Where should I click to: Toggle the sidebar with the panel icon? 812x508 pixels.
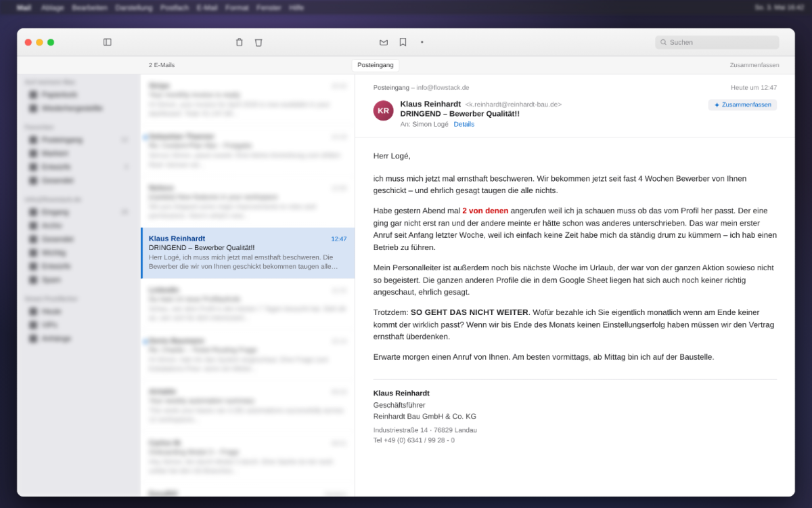[x=108, y=42]
